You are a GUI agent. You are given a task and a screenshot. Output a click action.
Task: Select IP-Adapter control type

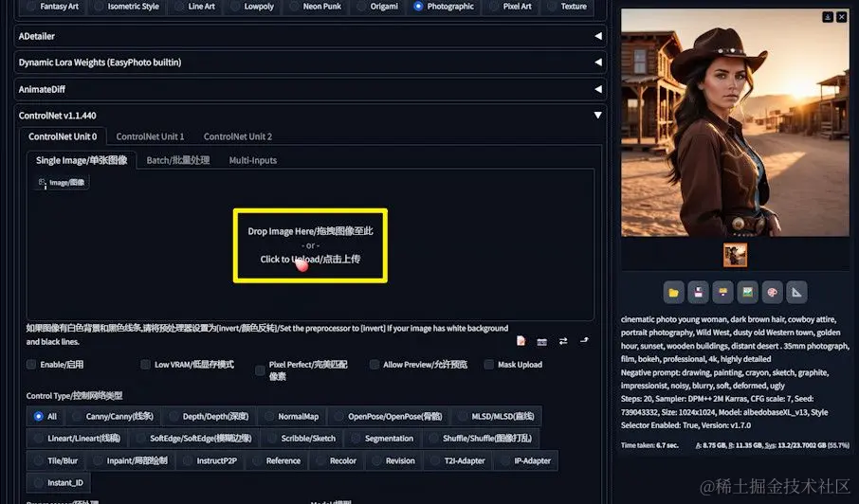[x=525, y=460]
